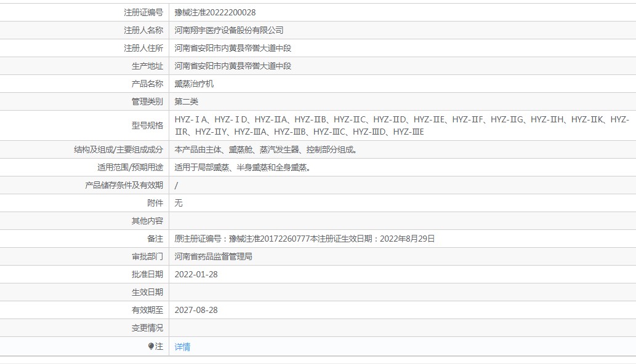Select the 管理类别 label
Screen dimensions: 636x364
point(147,101)
